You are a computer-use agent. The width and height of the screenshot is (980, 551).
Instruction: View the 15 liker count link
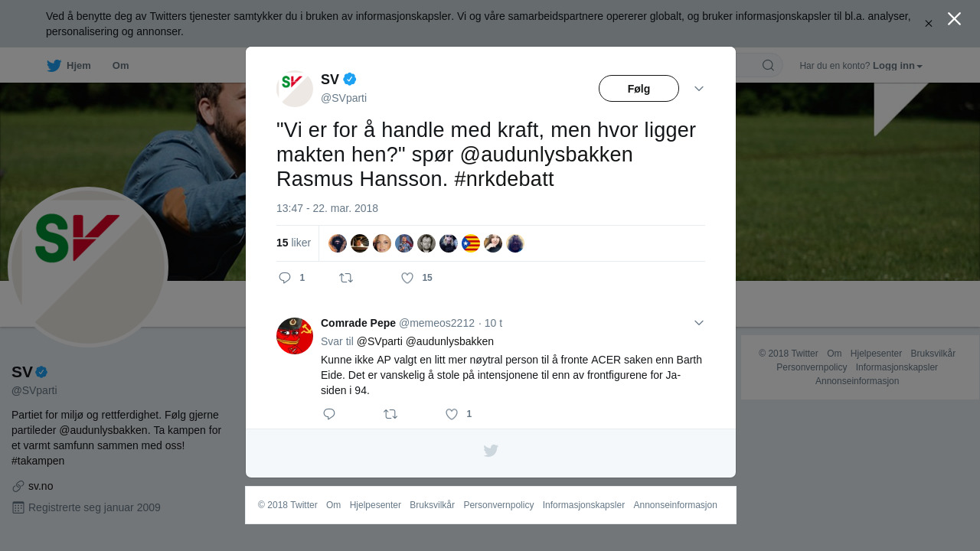tap(293, 243)
